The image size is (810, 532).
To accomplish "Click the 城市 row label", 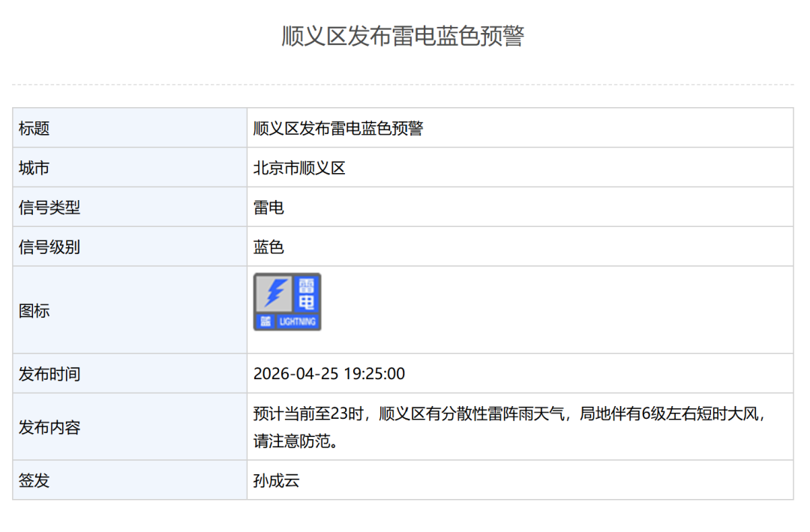I will pos(34,168).
